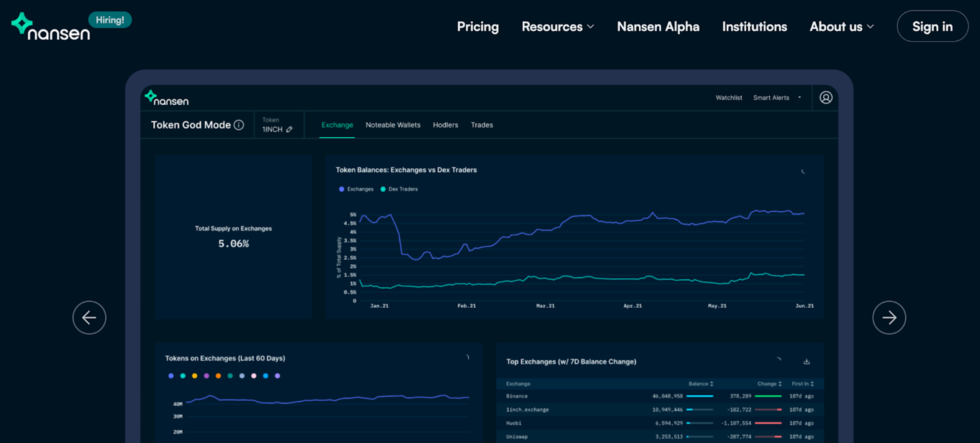Click the Token God Mode info icon
Screen dimensions: 980x443
239,125
